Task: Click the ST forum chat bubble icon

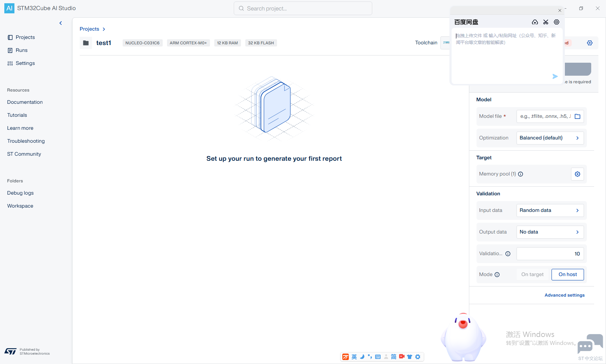Action: [590, 343]
